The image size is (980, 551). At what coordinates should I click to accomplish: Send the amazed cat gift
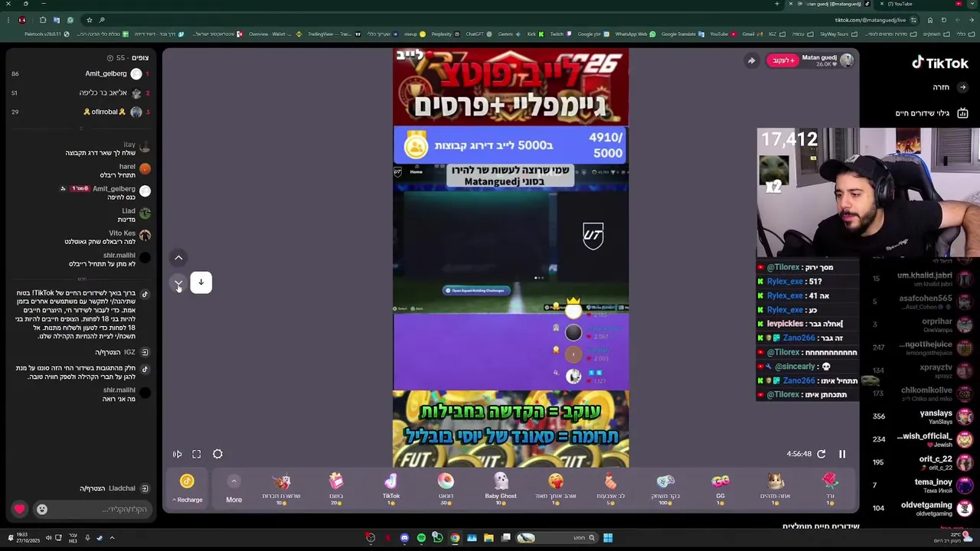pyautogui.click(x=775, y=487)
